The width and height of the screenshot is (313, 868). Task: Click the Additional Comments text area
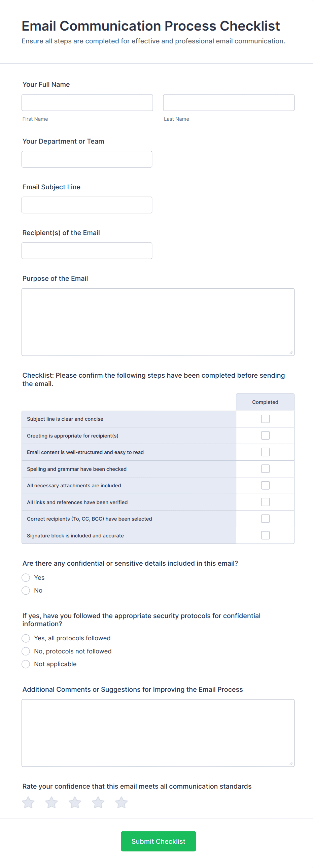158,733
